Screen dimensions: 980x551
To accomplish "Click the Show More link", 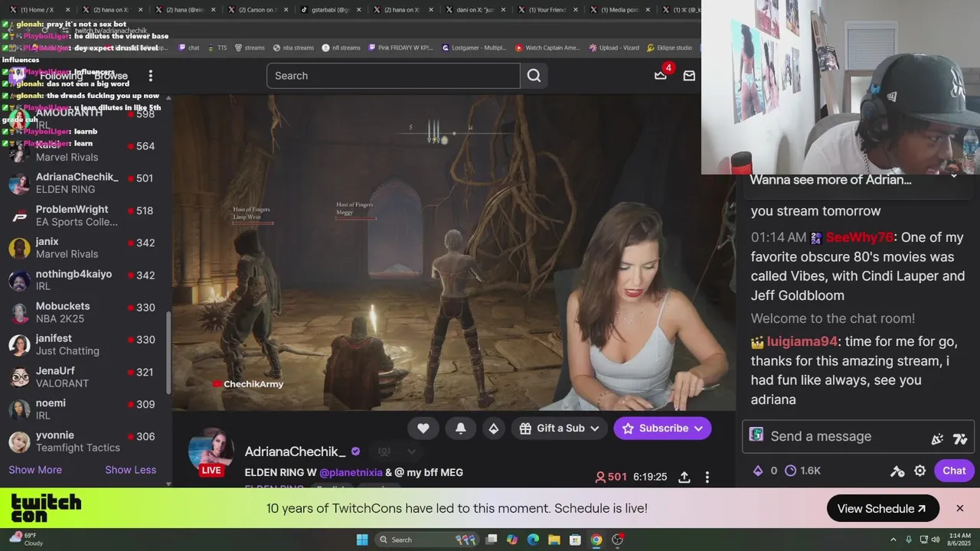I will [x=35, y=470].
